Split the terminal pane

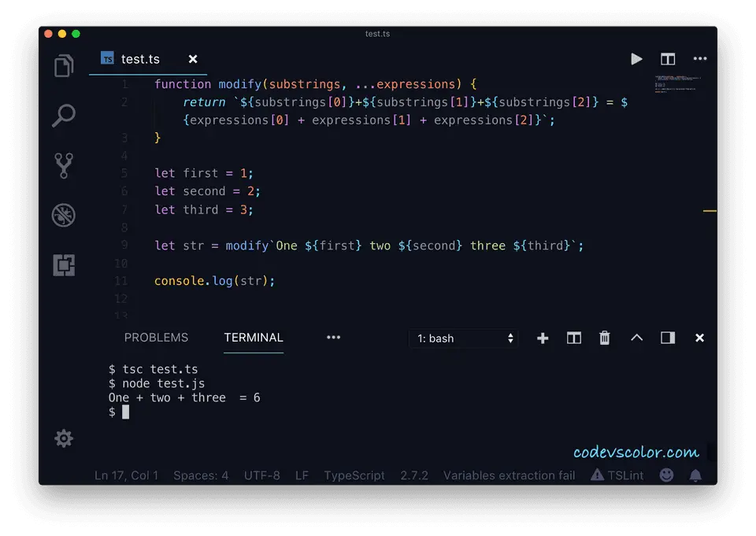coord(574,338)
